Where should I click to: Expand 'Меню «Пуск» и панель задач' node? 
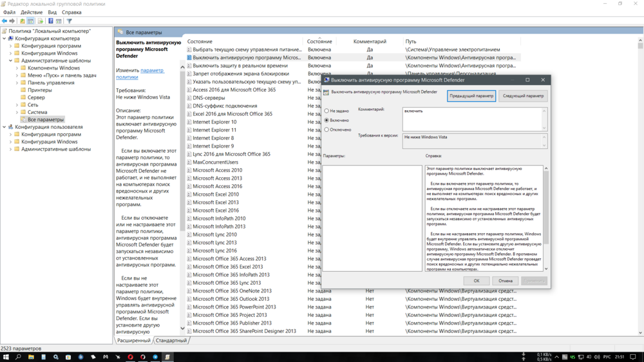(17, 75)
